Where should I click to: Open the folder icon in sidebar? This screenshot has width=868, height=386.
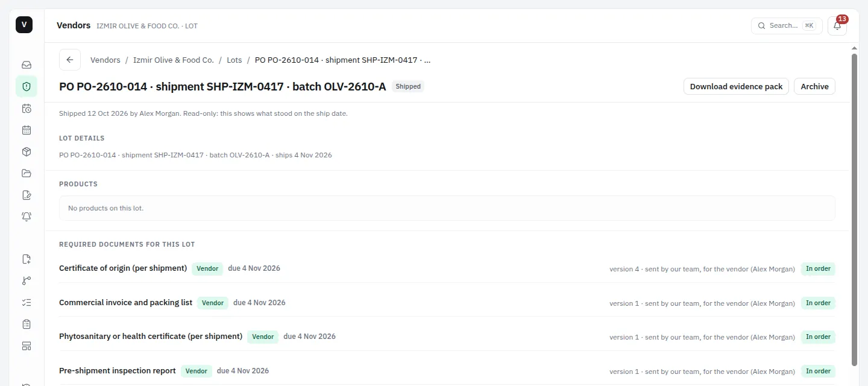click(27, 173)
